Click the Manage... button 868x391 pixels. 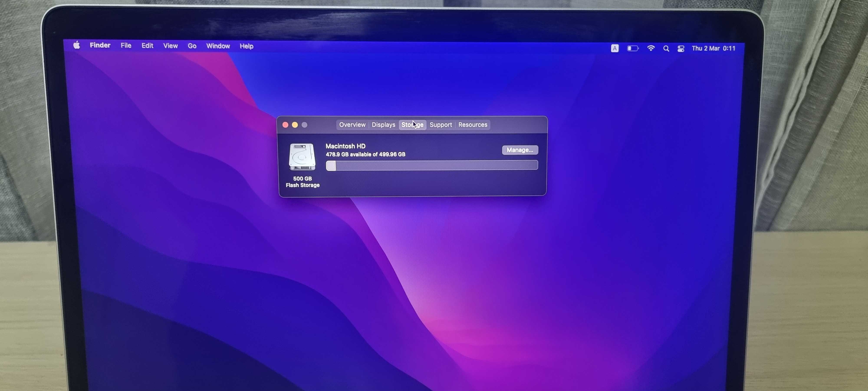pyautogui.click(x=519, y=150)
